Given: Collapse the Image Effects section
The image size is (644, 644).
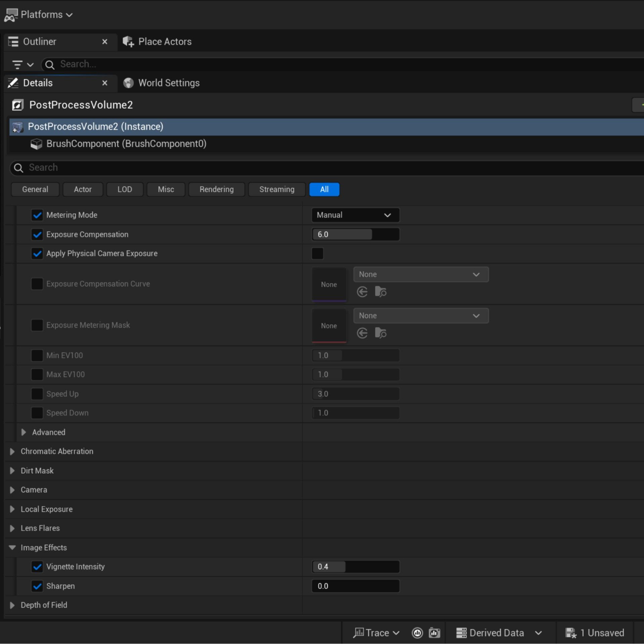Looking at the screenshot, I should 12,548.
